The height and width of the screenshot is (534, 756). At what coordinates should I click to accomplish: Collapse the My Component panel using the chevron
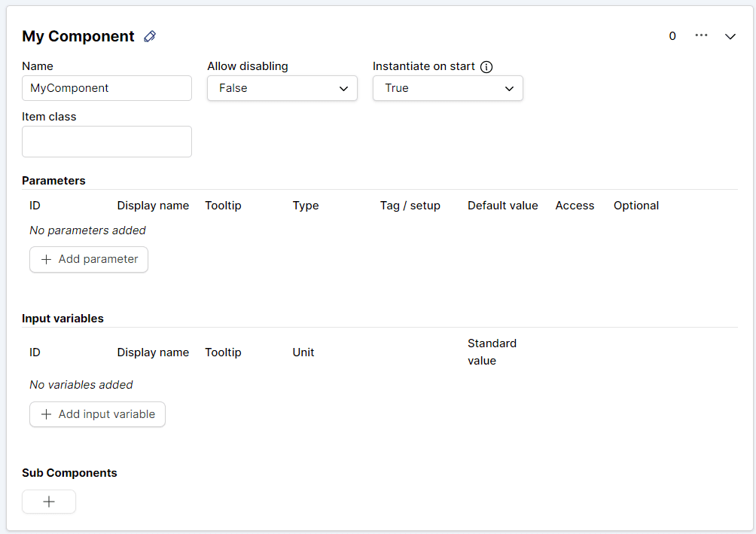tap(730, 36)
